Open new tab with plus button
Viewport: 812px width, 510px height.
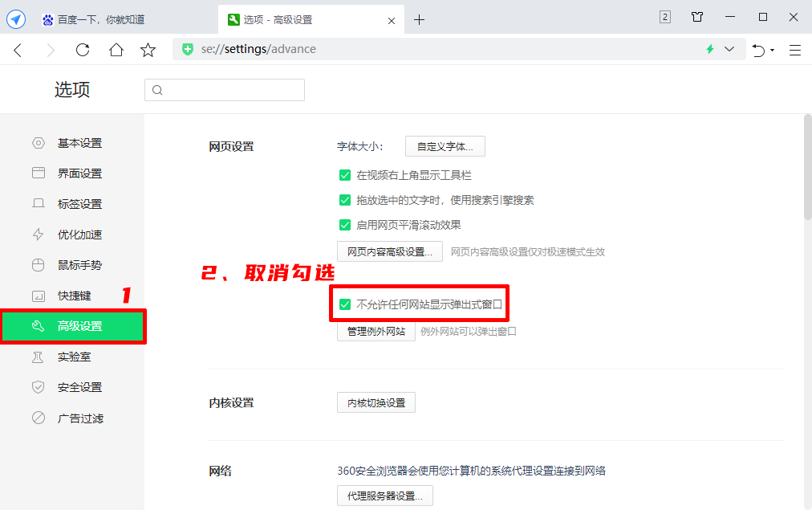click(x=419, y=20)
